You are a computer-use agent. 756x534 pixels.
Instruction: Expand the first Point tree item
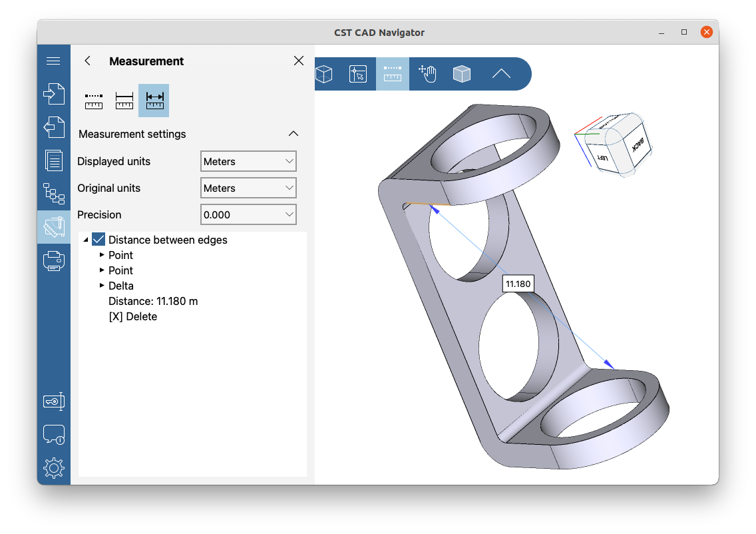pyautogui.click(x=101, y=255)
